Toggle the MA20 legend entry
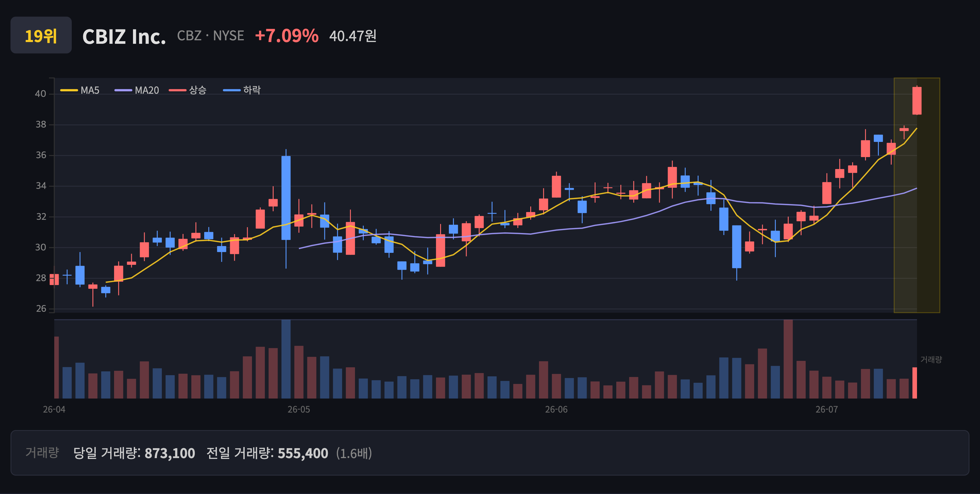Viewport: 980px width, 494px height. (x=137, y=90)
